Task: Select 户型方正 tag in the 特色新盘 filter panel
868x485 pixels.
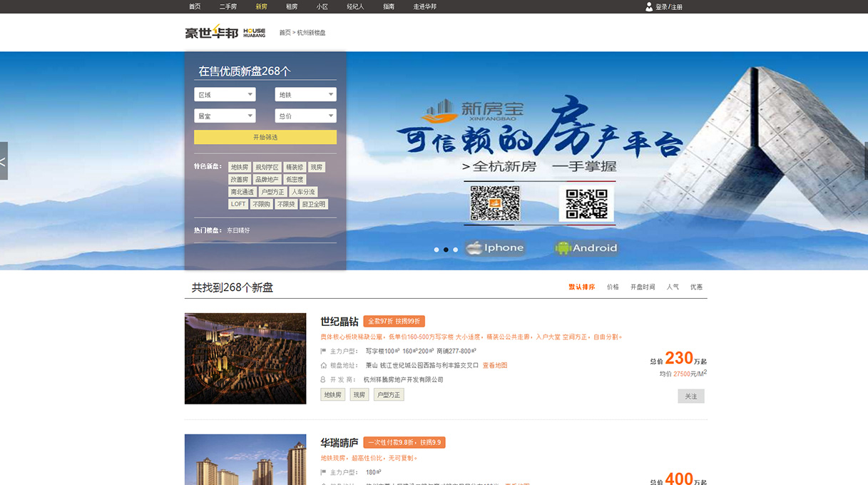Action: tap(272, 192)
